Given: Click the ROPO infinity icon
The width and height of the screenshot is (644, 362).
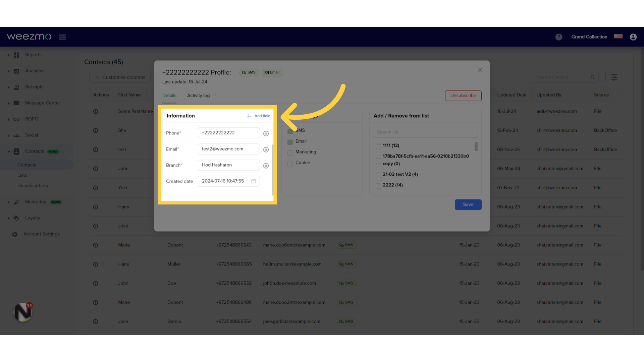Looking at the screenshot, I should tap(16, 119).
